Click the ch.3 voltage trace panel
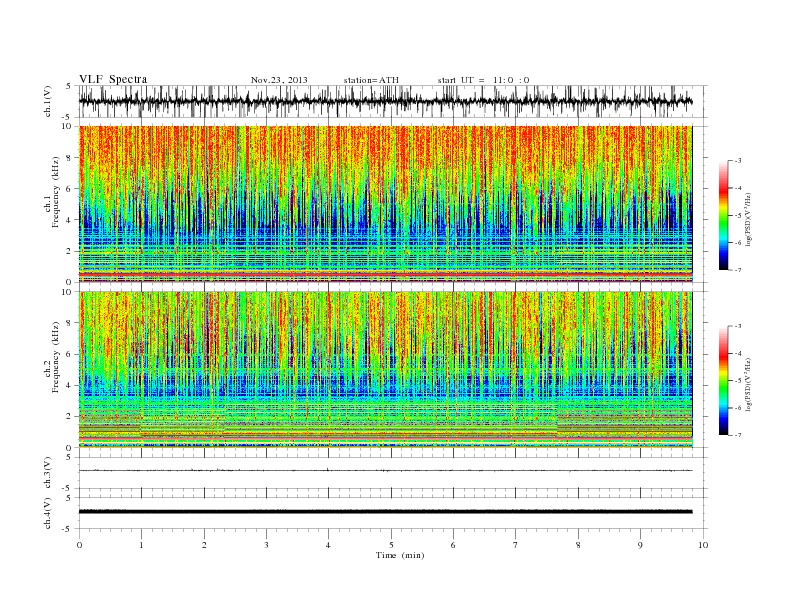 click(x=393, y=473)
